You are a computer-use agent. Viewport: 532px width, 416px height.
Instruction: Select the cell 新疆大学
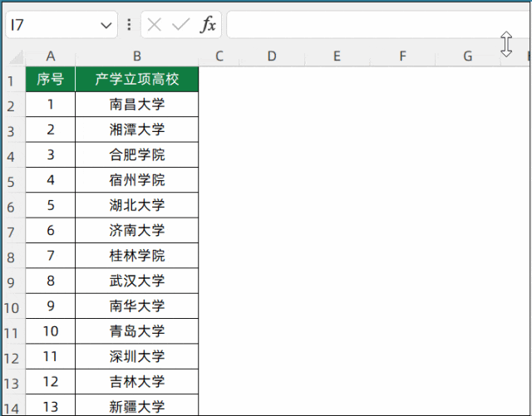136,405
